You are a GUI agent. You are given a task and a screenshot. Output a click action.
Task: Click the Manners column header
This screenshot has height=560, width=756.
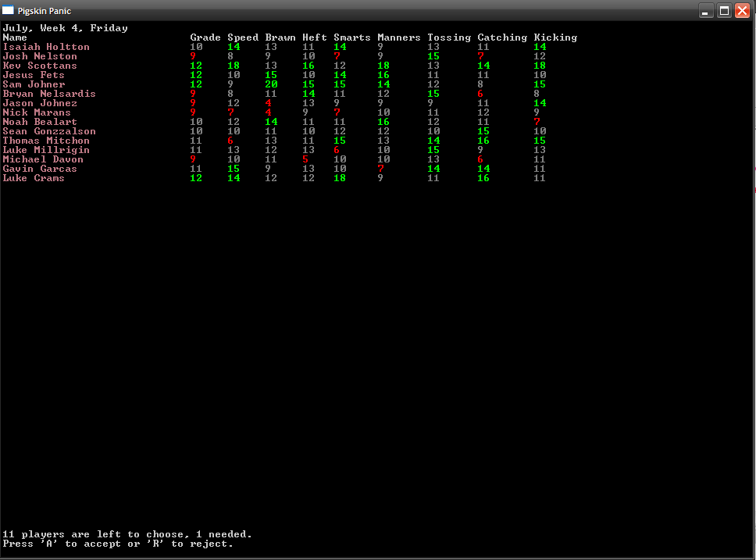click(x=399, y=37)
